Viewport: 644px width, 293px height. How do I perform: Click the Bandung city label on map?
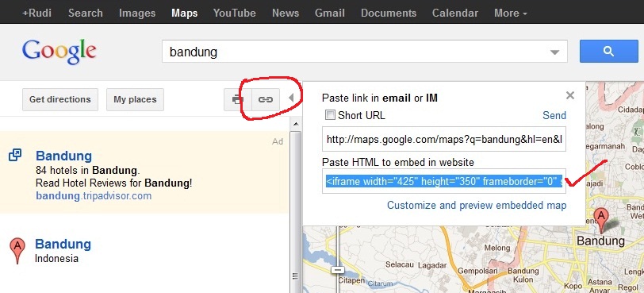[600, 241]
